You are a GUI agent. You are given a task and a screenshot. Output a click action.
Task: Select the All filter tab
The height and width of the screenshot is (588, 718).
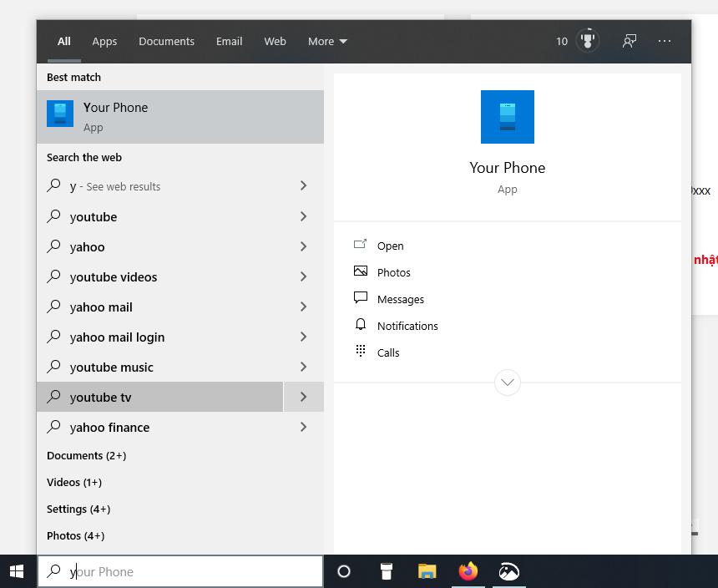(x=64, y=41)
